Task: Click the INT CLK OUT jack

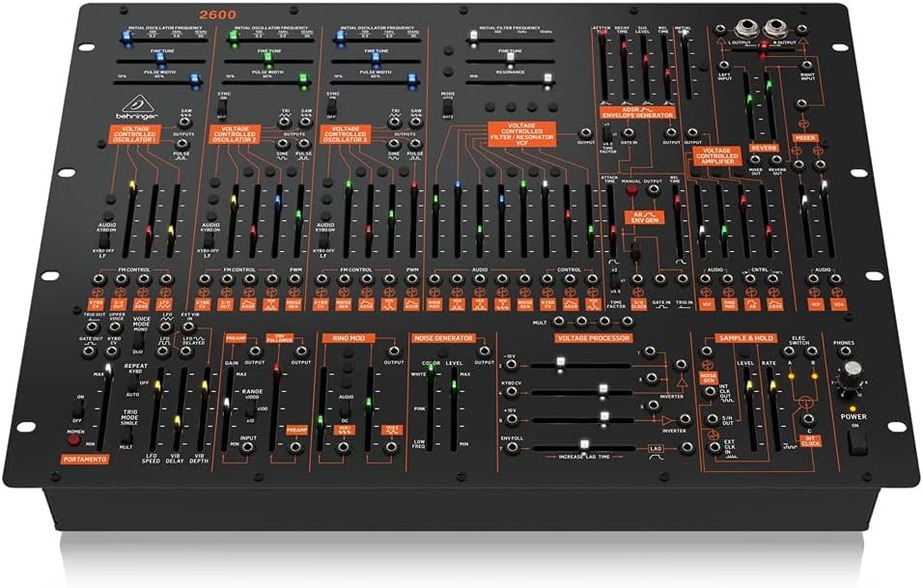Action: tap(712, 392)
